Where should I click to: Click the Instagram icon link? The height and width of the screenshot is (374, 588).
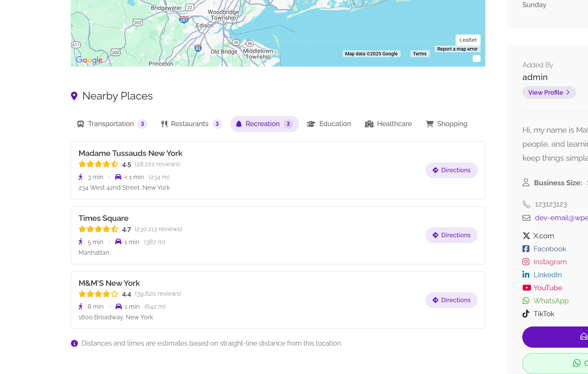(526, 262)
